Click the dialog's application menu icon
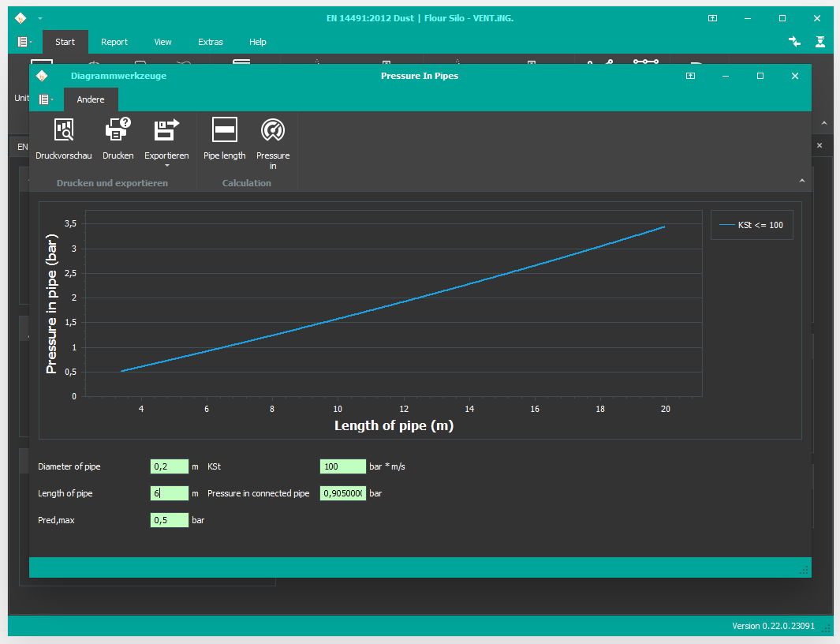 tap(45, 99)
